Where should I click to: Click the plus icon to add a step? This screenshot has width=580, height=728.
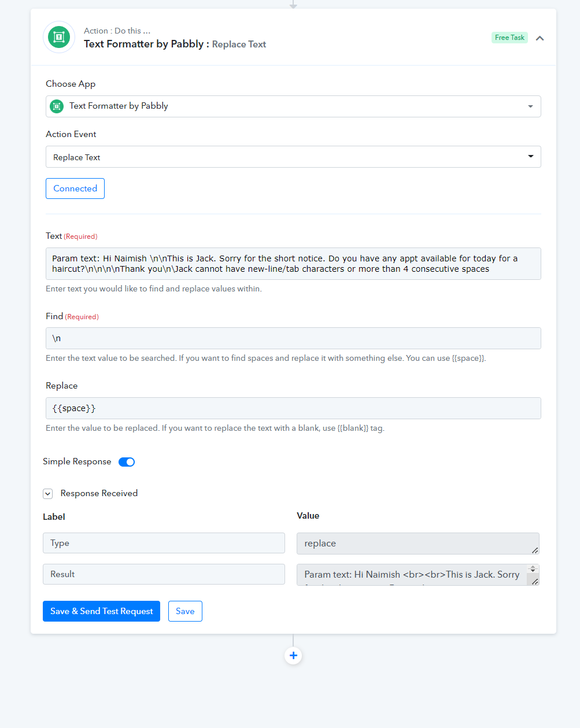293,655
